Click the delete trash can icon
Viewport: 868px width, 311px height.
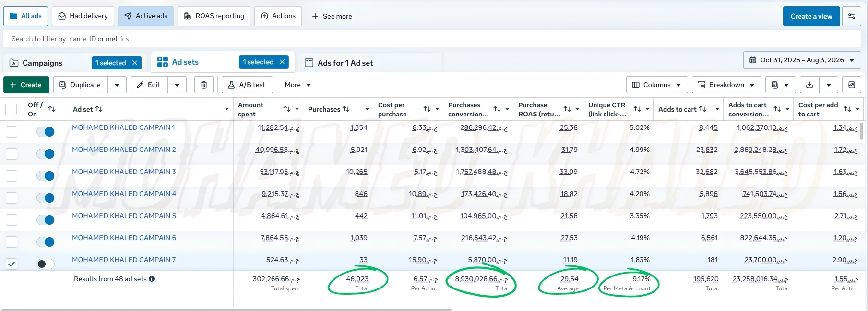pyautogui.click(x=204, y=85)
